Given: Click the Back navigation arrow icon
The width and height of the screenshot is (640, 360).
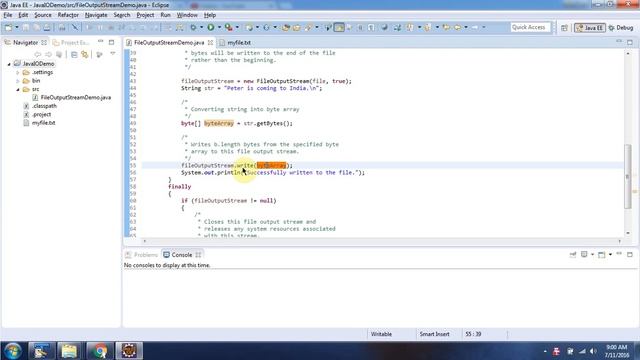Looking at the screenshot, I should click(458, 27).
